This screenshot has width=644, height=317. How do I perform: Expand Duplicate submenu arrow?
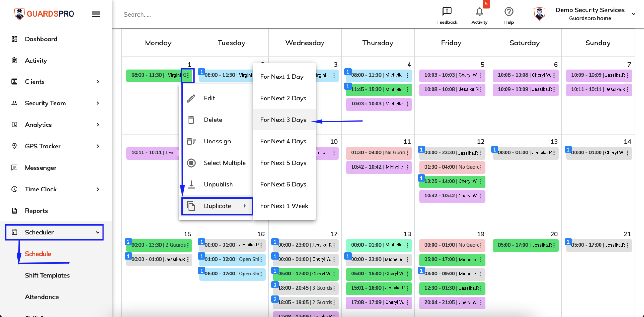[x=245, y=206]
